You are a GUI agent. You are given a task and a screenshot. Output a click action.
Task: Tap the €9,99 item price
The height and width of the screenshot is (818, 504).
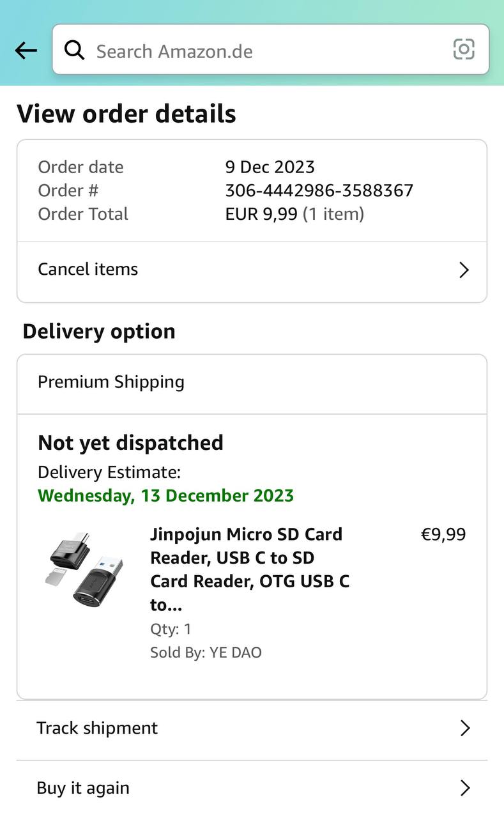coord(443,534)
